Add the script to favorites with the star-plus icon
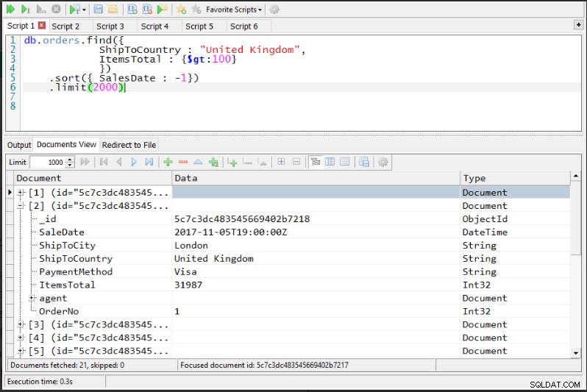Image resolution: width=587 pixels, height=392 pixels. [181, 10]
